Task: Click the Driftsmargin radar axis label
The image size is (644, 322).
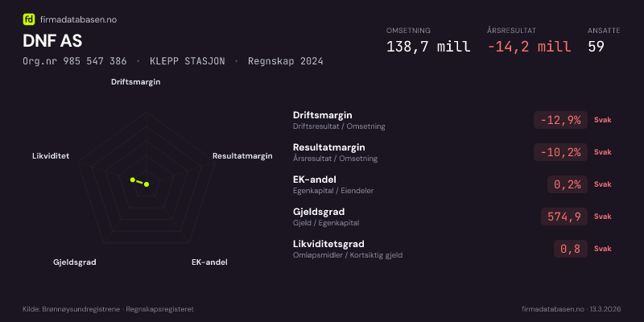Action: click(136, 82)
